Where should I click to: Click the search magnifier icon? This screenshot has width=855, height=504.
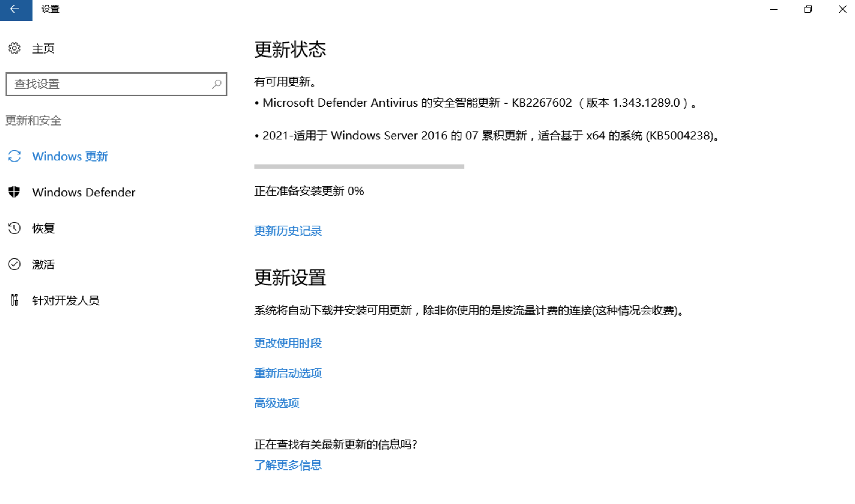pos(217,84)
